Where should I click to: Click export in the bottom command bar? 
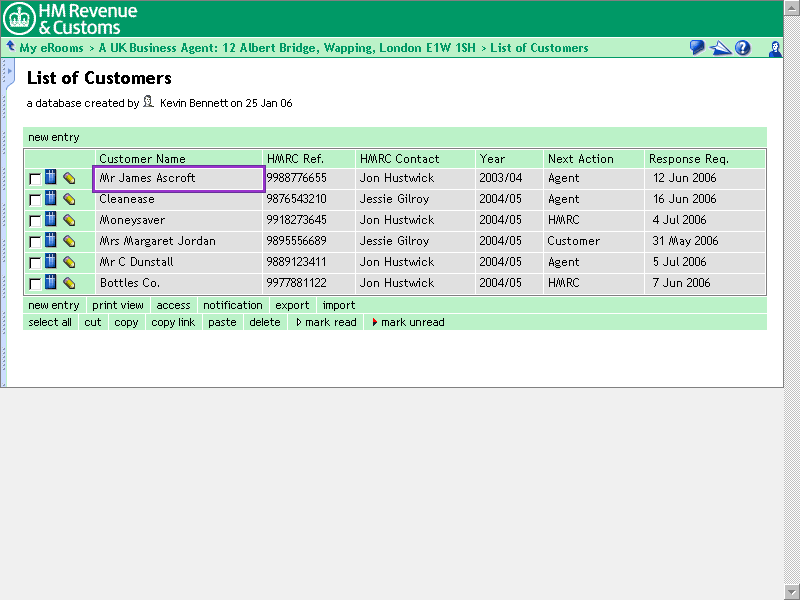tap(292, 305)
